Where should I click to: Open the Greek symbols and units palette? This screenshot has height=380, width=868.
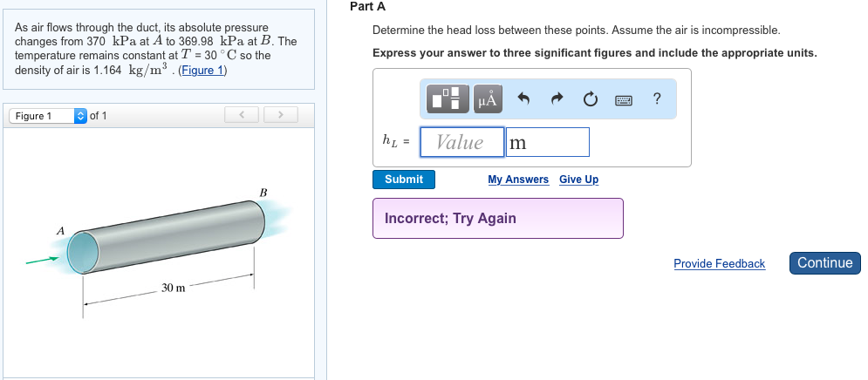tap(487, 99)
